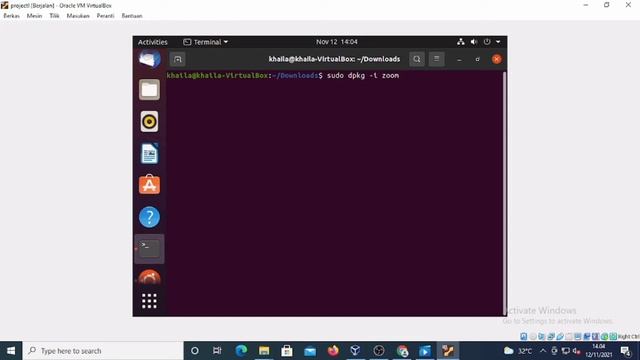
Task: Click the volume icon in Ubuntu top bar
Action: [x=474, y=42]
